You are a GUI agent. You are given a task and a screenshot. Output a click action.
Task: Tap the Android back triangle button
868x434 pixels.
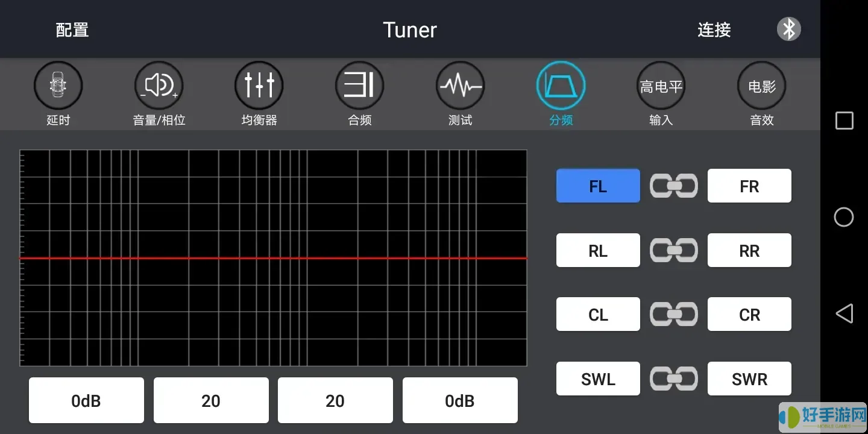pyautogui.click(x=844, y=313)
